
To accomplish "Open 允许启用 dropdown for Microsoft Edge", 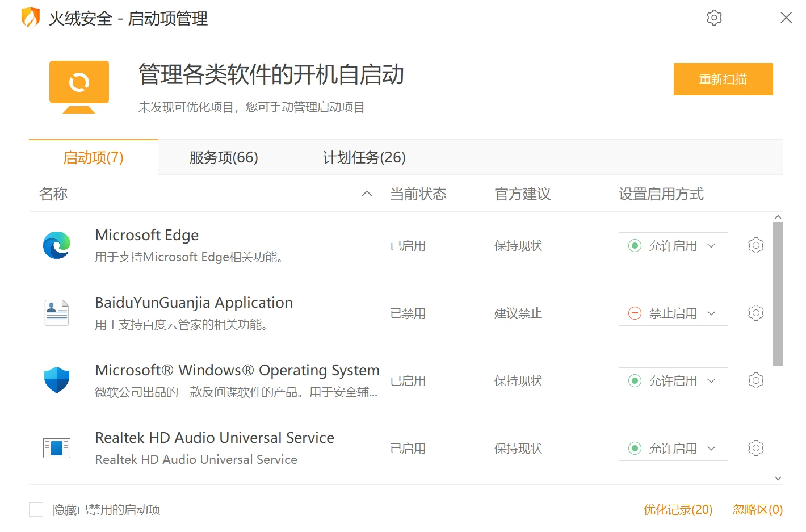I will [x=673, y=245].
